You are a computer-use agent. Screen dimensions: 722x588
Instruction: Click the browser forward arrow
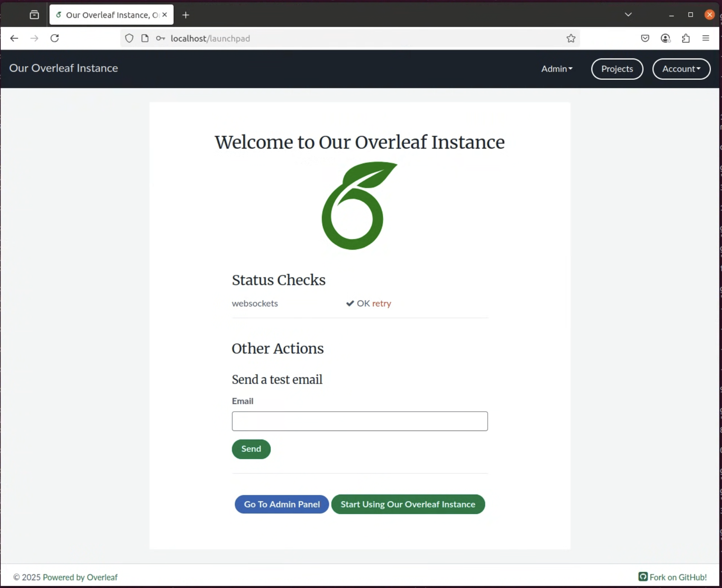(35, 38)
